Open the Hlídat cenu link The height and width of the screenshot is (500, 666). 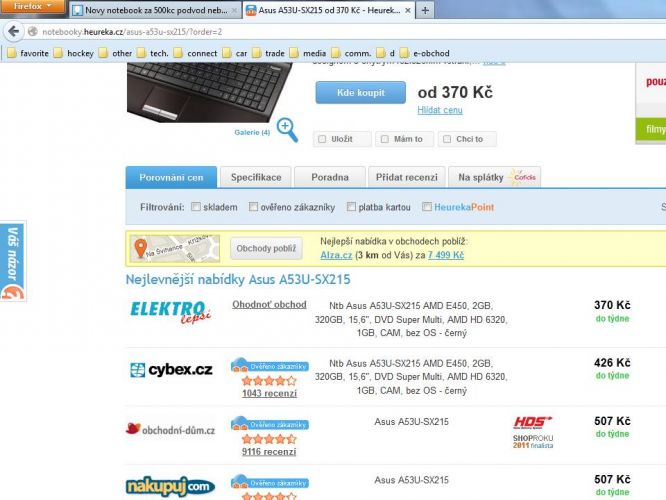[x=440, y=110]
